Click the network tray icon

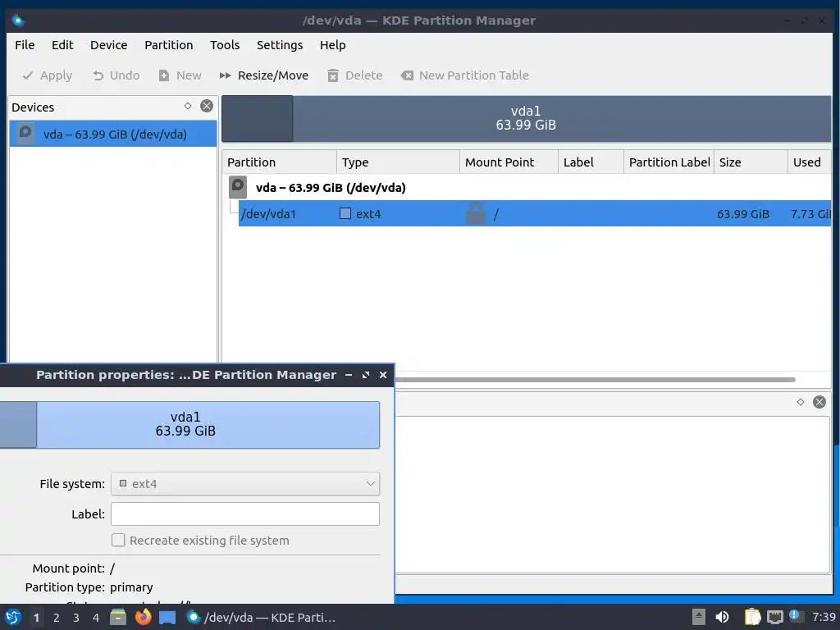(x=774, y=617)
